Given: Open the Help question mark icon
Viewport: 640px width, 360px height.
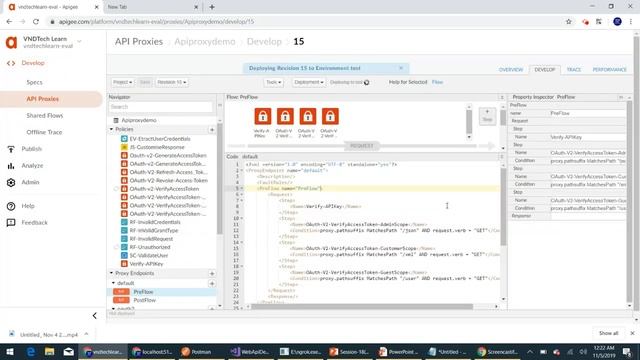Looking at the screenshot, I should click(11, 206).
